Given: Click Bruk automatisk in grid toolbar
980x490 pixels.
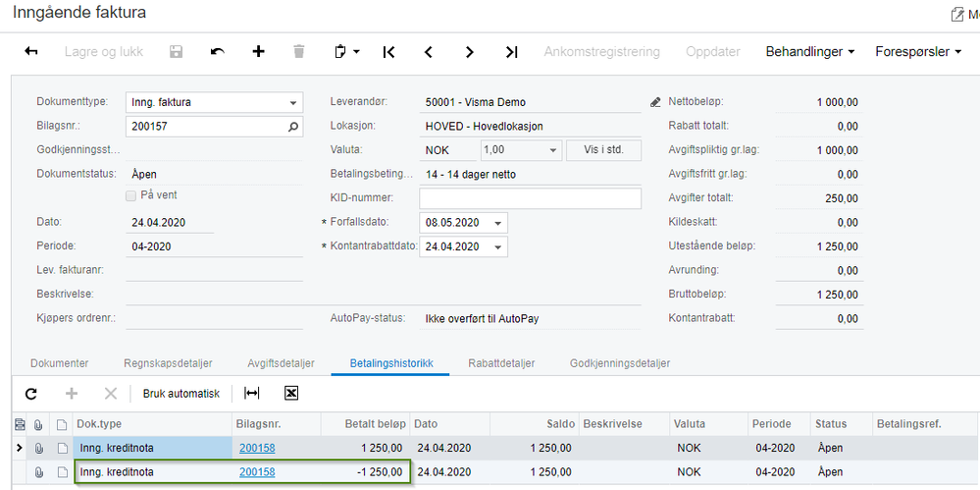Looking at the screenshot, I should click(x=181, y=394).
